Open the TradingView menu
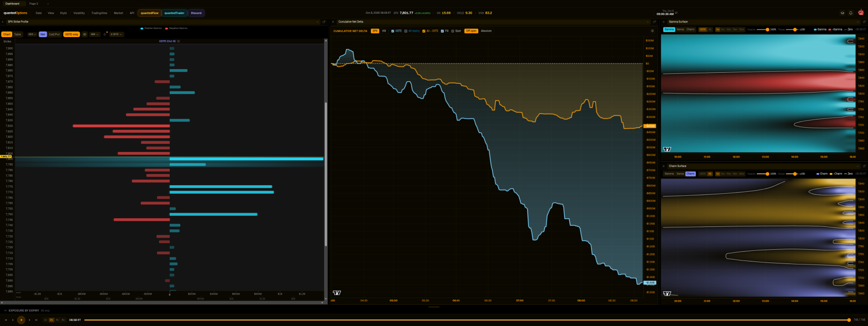The image size is (868, 326). click(99, 13)
